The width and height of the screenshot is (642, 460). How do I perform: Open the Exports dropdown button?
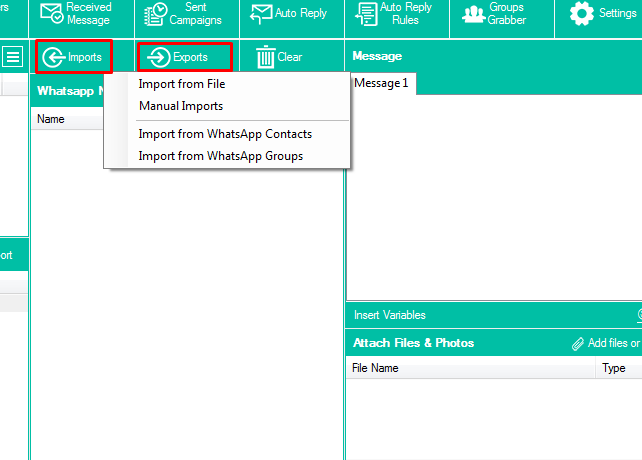(x=185, y=57)
